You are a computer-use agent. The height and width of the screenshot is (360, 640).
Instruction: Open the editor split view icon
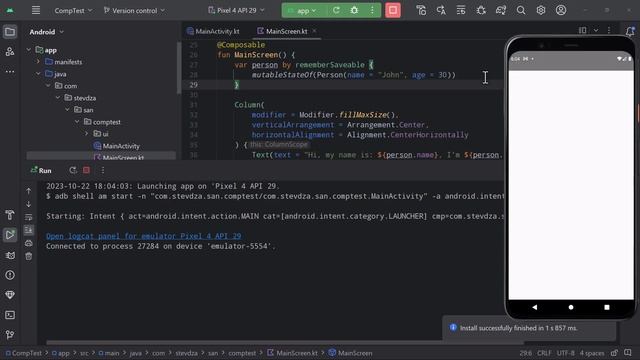tap(582, 30)
